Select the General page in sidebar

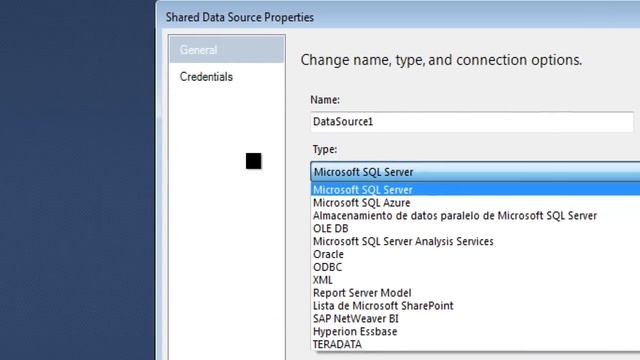coord(227,50)
